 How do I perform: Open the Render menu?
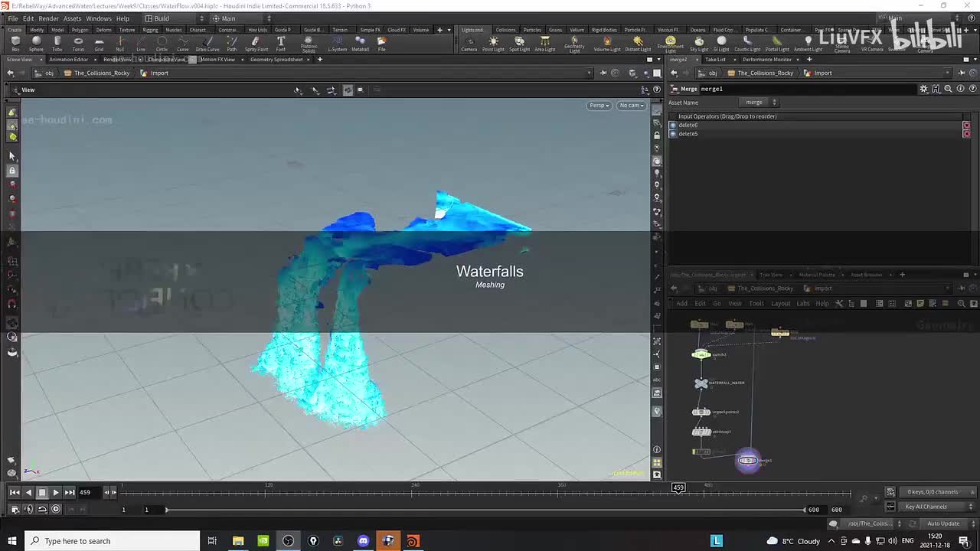pos(48,18)
